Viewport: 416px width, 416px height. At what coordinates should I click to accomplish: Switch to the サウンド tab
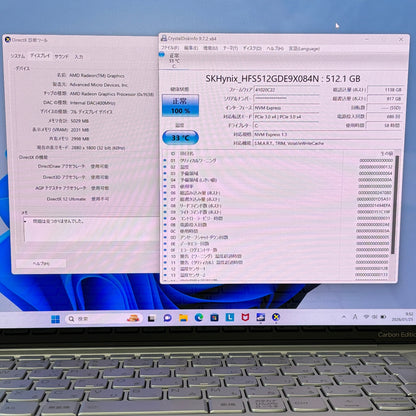point(61,56)
